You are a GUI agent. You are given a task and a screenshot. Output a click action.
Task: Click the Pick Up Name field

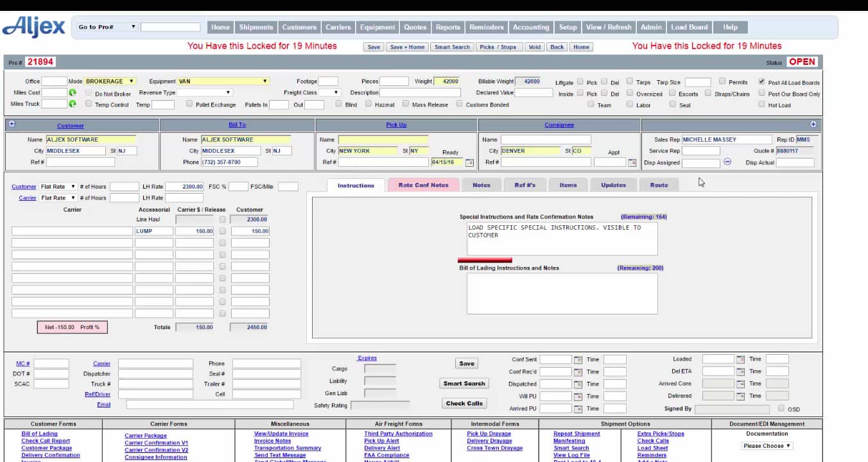click(x=383, y=139)
